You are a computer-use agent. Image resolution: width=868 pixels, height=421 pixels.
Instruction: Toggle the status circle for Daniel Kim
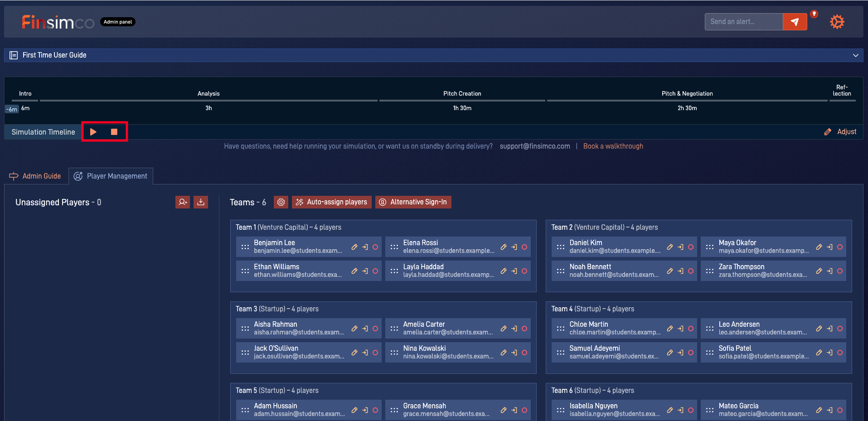[691, 247]
